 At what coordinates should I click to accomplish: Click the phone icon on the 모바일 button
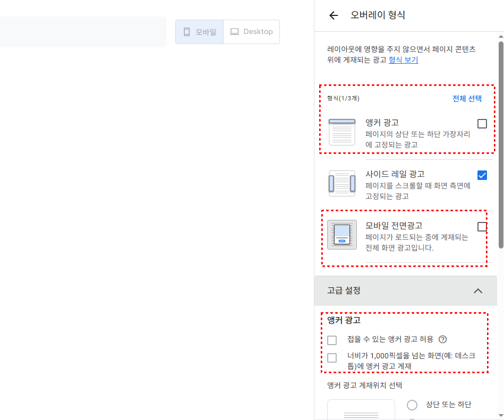[x=186, y=31]
